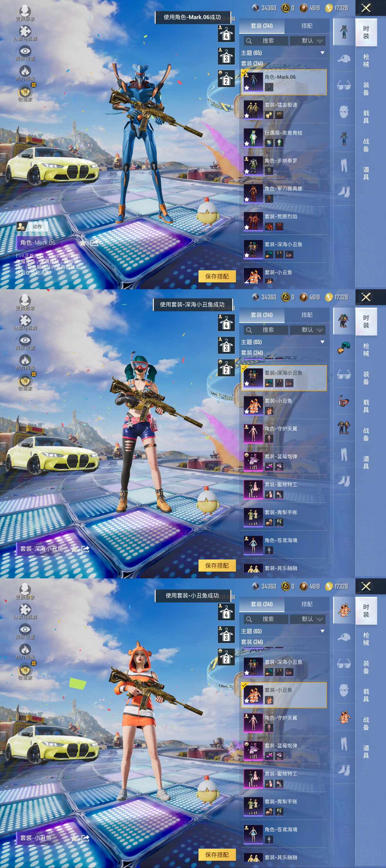Open 热力档案 flame icon in top screenshot
386x868 pixels.
click(25, 74)
